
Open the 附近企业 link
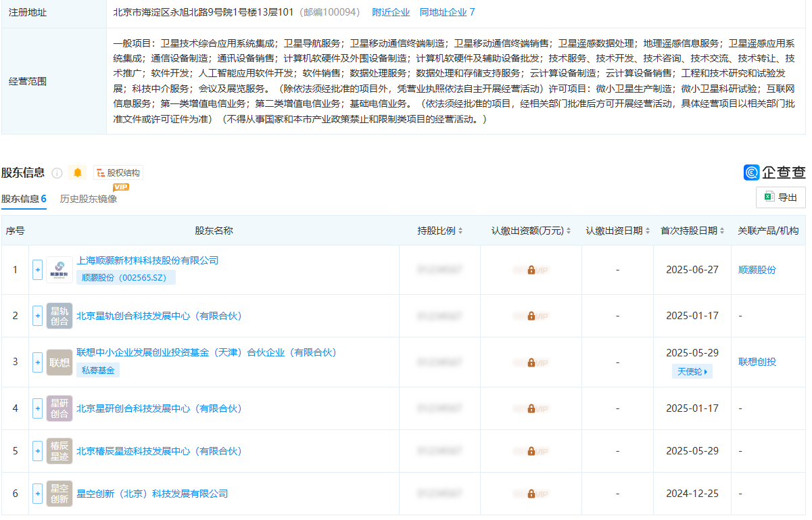[x=391, y=12]
